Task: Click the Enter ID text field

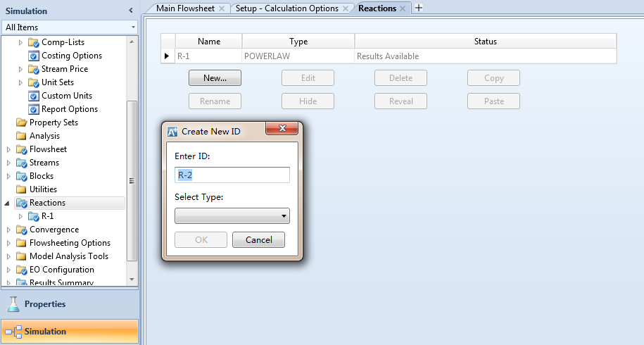Action: (232, 175)
